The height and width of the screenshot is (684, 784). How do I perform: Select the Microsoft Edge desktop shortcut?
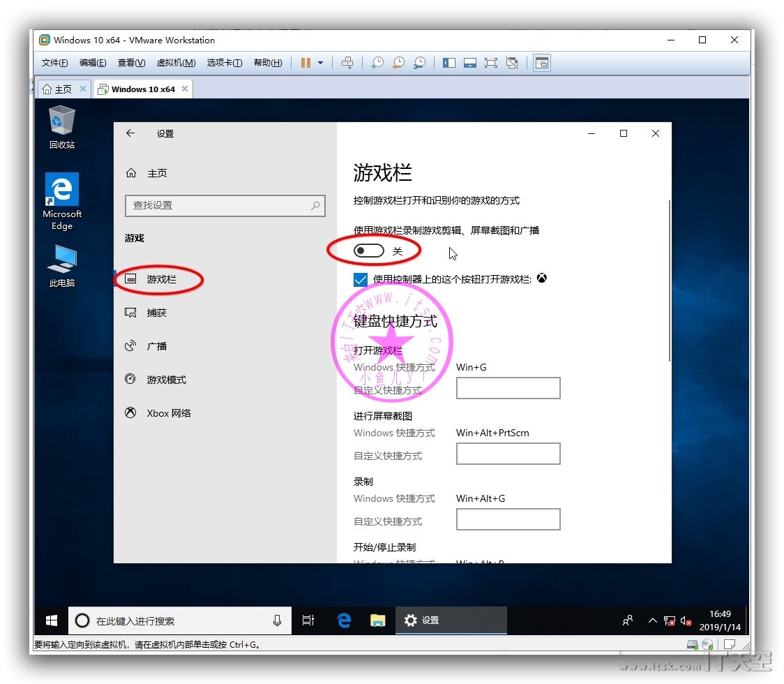coord(62,202)
